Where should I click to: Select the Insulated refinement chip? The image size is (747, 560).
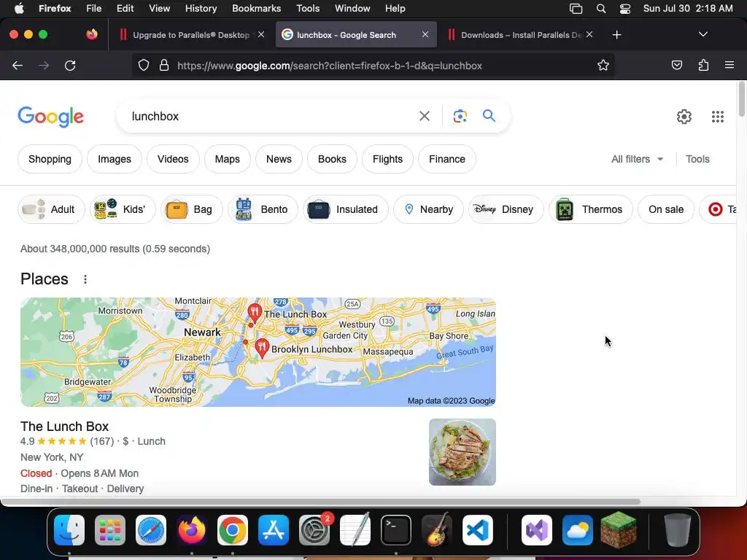pos(345,209)
